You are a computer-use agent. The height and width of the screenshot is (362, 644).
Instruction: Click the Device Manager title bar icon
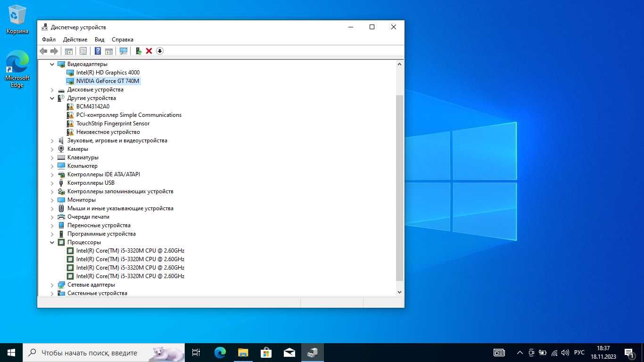44,27
